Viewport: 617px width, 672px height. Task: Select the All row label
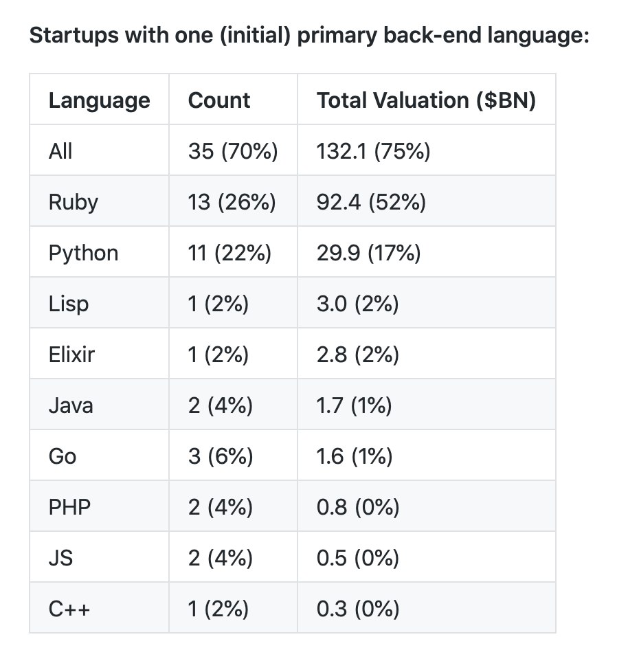pyautogui.click(x=60, y=151)
